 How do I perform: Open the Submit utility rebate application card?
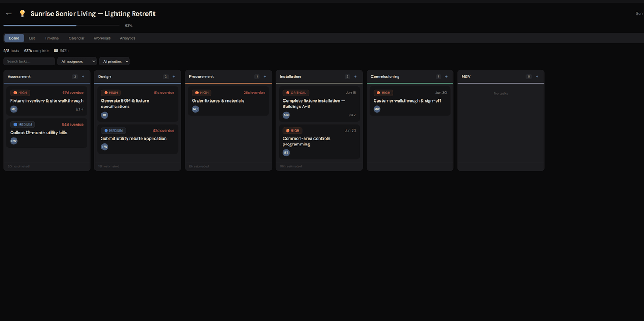click(x=138, y=140)
